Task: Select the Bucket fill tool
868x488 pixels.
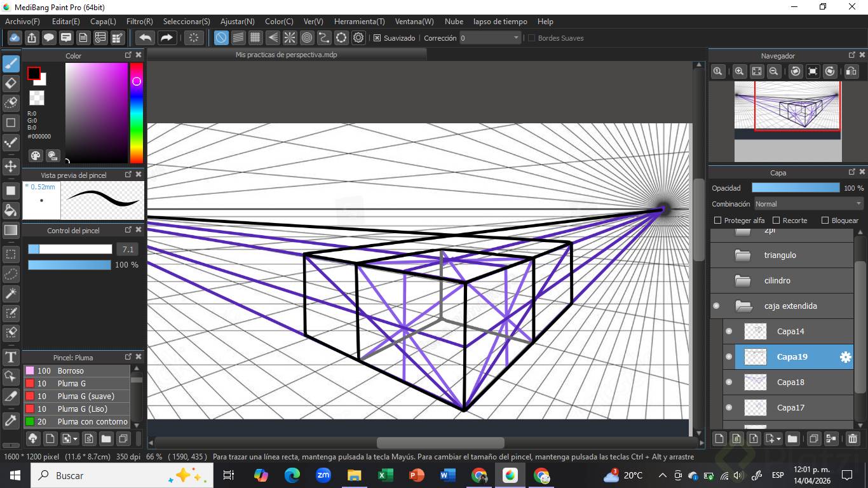Action: (11, 210)
